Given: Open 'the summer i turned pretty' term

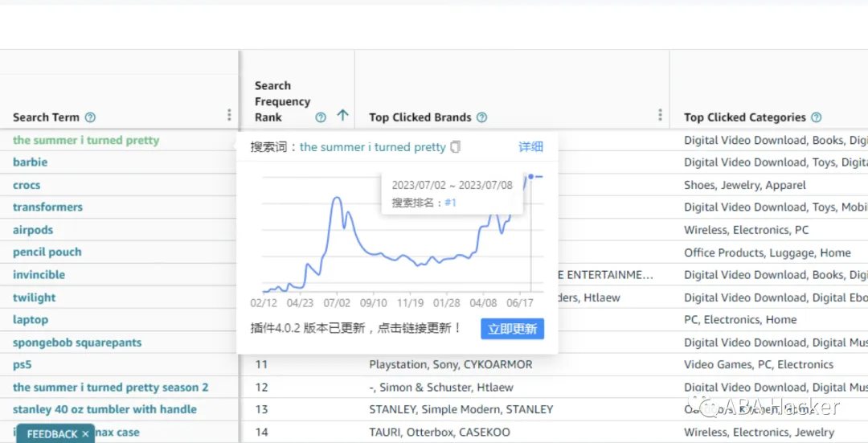Looking at the screenshot, I should pos(86,140).
